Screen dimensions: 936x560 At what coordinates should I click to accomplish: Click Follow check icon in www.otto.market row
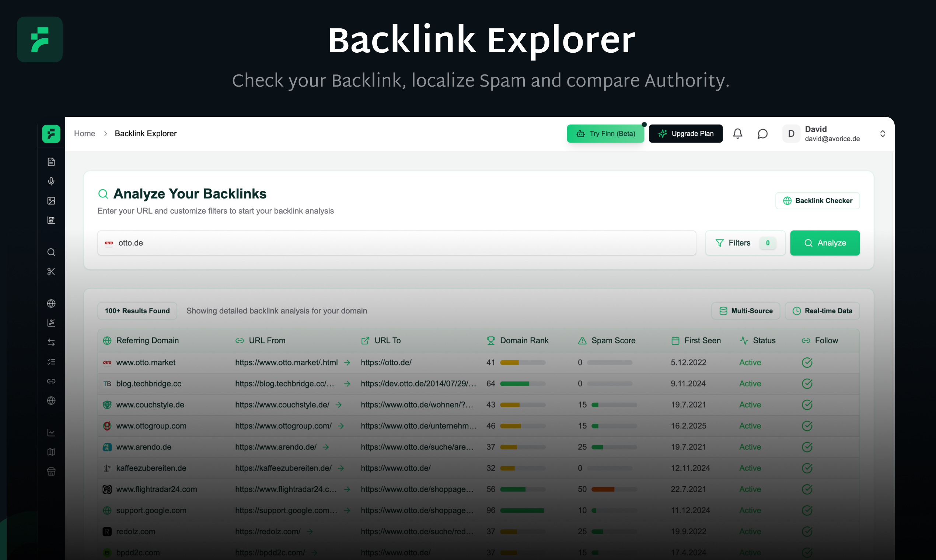tap(807, 363)
